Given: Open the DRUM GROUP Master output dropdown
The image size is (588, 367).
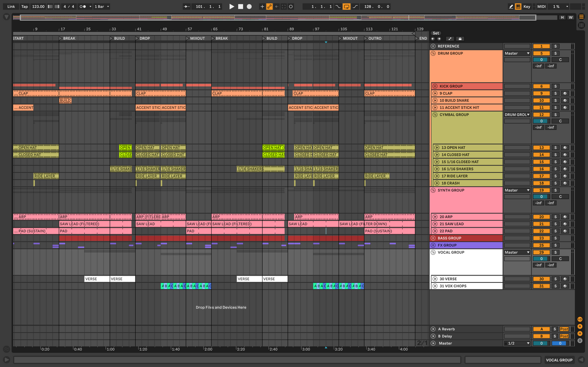Looking at the screenshot, I should click(x=517, y=53).
